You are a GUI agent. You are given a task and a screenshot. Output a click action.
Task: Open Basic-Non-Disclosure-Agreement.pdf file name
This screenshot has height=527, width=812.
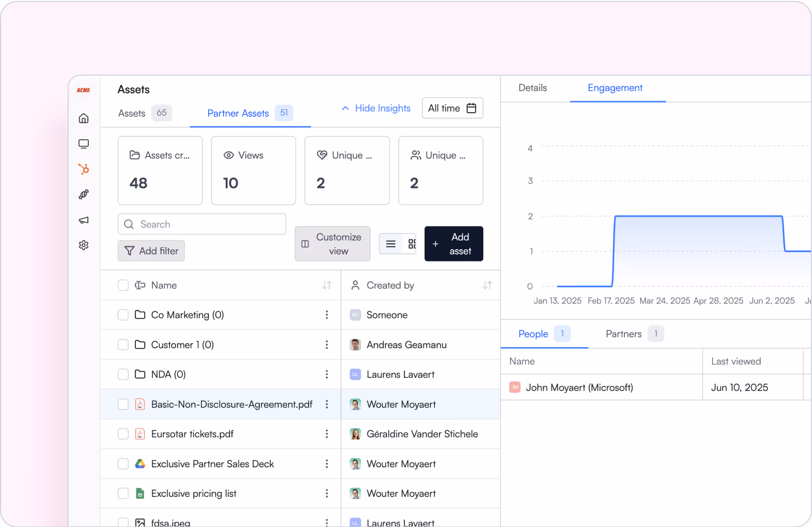pos(232,404)
